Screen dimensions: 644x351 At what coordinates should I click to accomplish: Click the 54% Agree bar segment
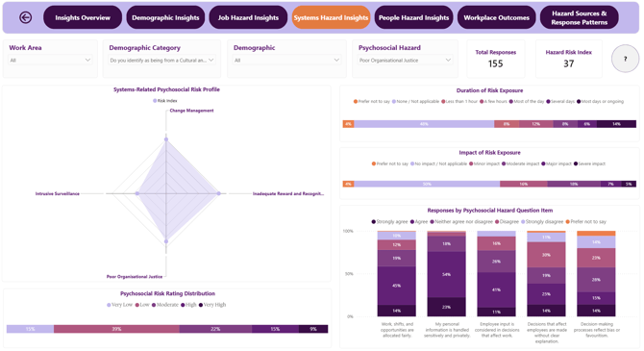pos(446,275)
